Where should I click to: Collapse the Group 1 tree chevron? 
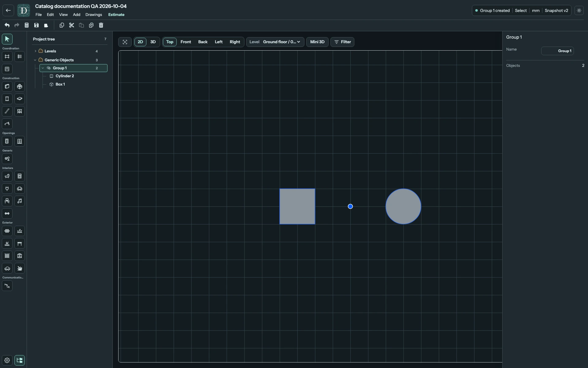43,68
